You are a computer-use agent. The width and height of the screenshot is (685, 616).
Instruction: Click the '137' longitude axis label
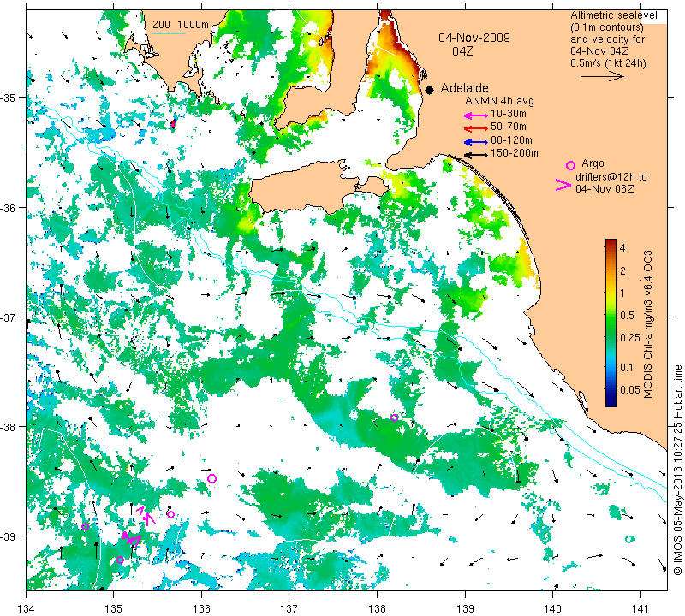[x=289, y=608]
